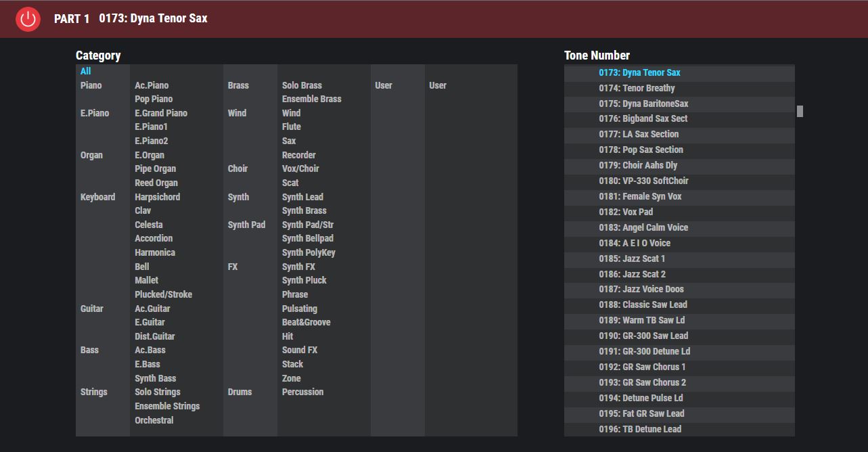Select the All category filter

pyautogui.click(x=85, y=71)
